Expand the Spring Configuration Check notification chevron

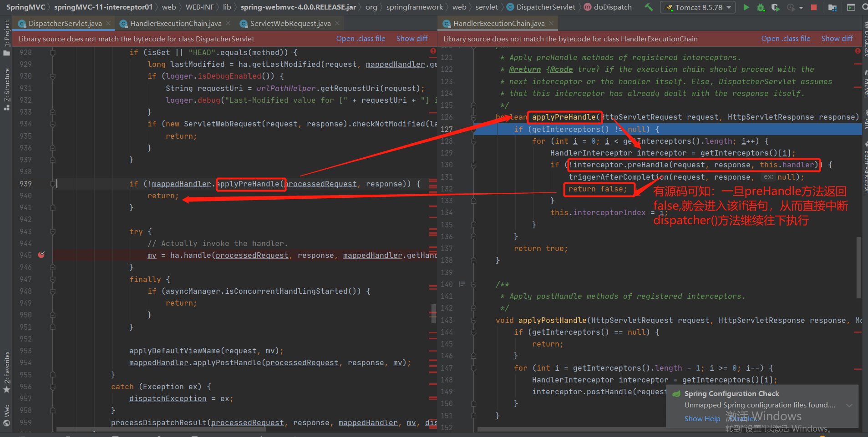click(x=849, y=405)
